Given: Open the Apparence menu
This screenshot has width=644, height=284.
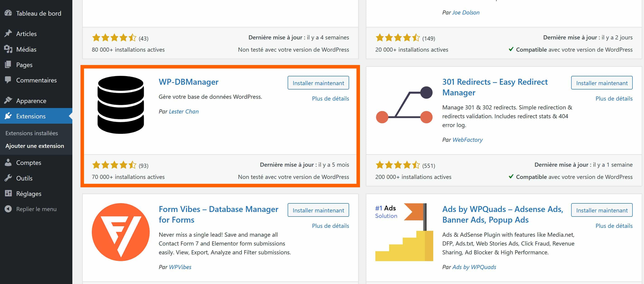Looking at the screenshot, I should tap(36, 101).
